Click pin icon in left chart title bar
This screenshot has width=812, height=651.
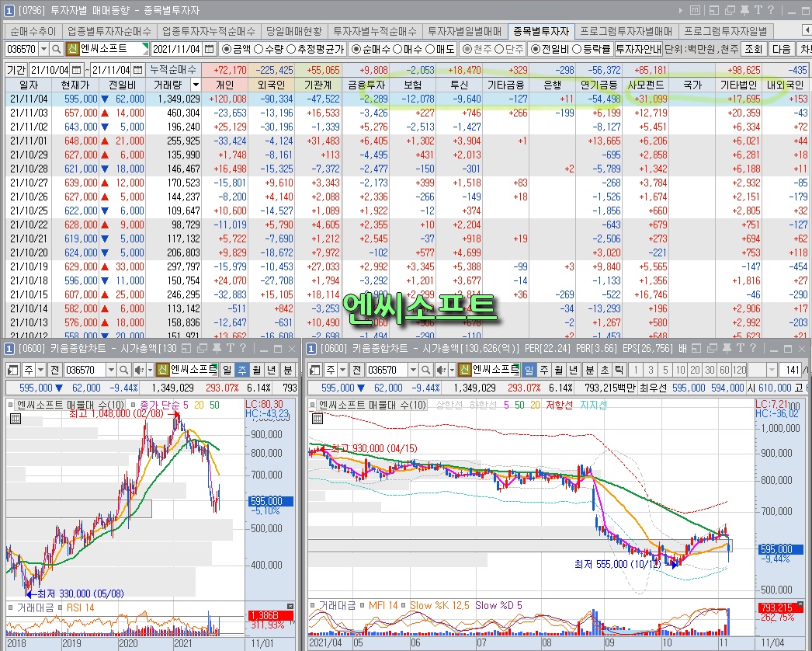[217, 348]
